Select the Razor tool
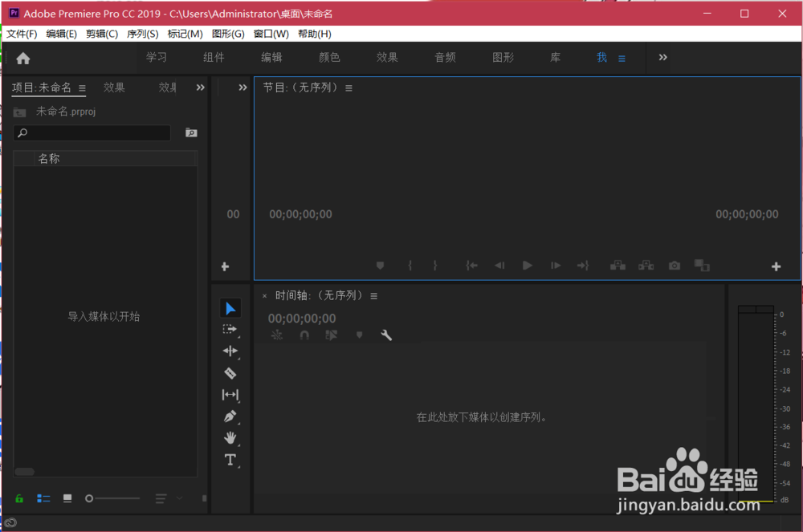The image size is (803, 532). [230, 373]
